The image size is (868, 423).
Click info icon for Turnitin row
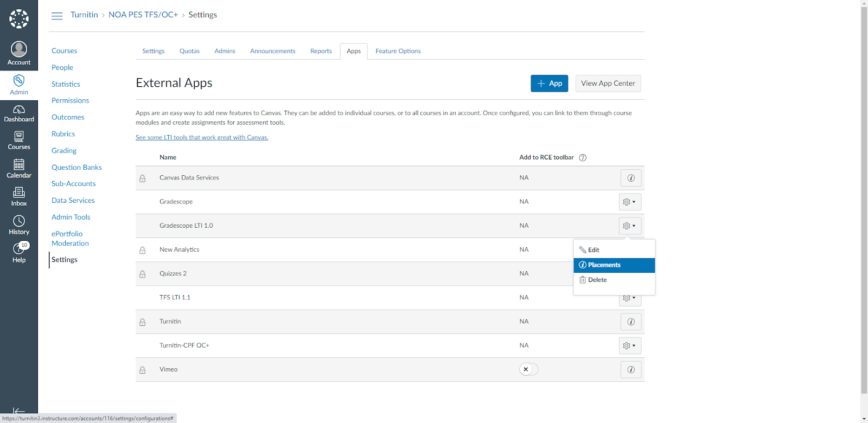(x=631, y=322)
